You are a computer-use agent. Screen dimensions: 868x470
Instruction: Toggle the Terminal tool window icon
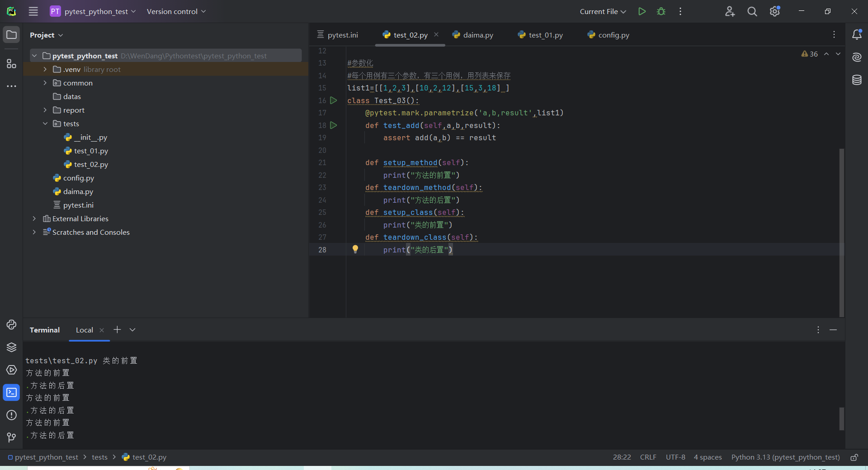coord(11,392)
